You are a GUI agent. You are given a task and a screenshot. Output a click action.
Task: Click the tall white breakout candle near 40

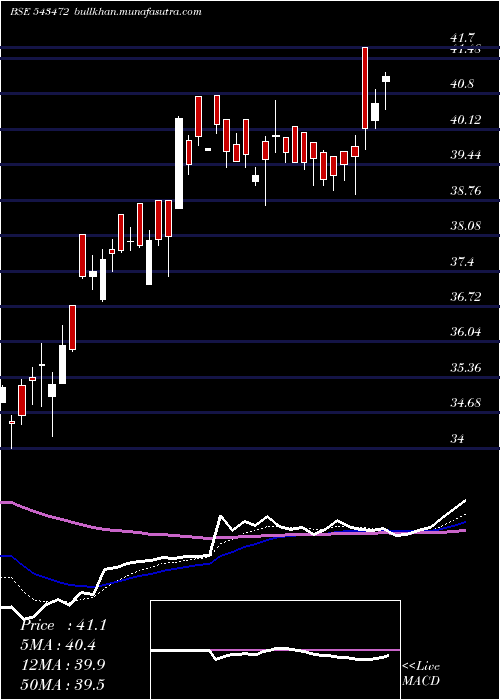[179, 163]
